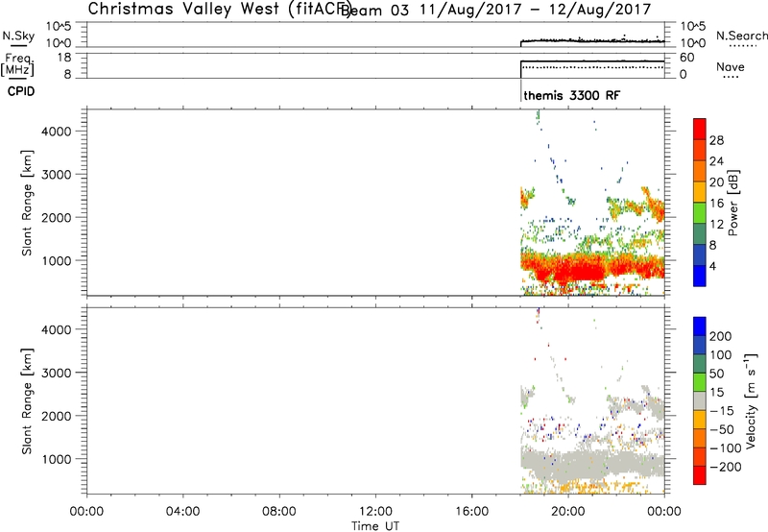
Task: Click the 'Christmas Valley West (fitACF)' title text
Action: coord(220,9)
